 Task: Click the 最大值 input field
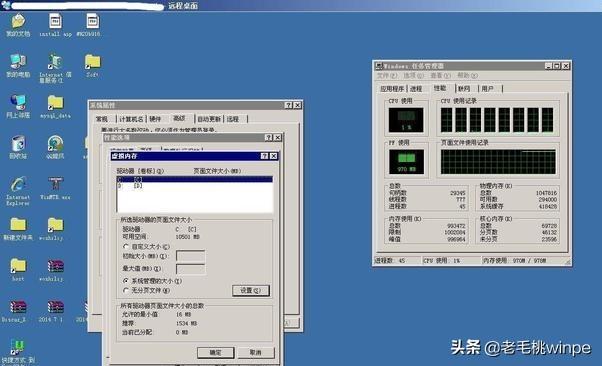[x=190, y=269]
